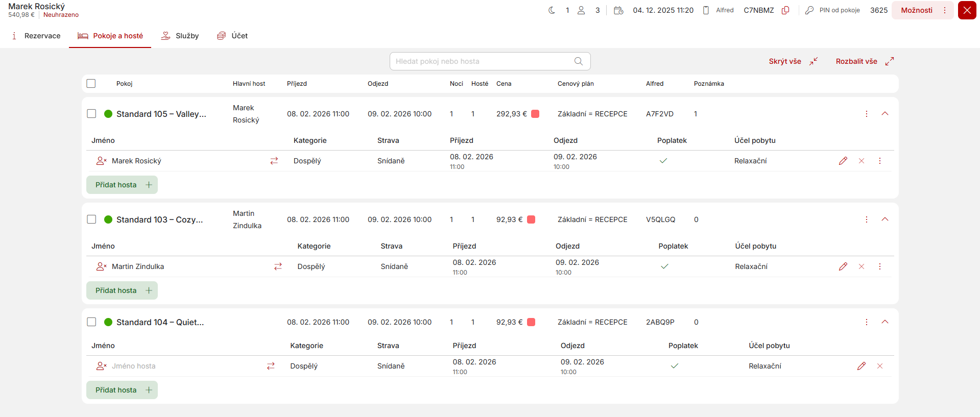Click the search magnifier icon
Screen dimensions: 980x417
578,61
